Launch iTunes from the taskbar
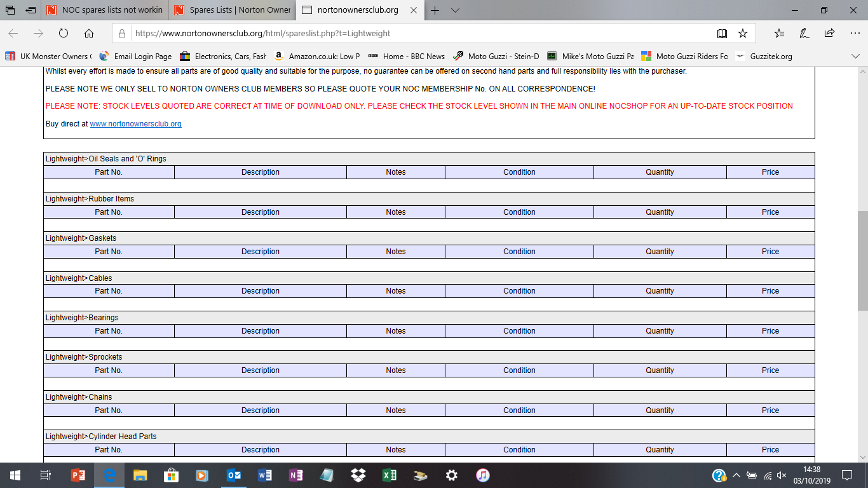The width and height of the screenshot is (868, 488). 482,475
